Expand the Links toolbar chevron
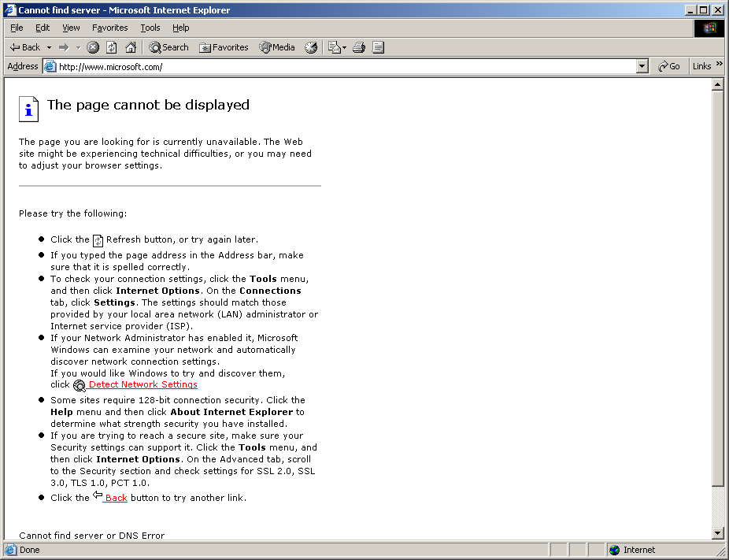The image size is (729, 560). (720, 64)
